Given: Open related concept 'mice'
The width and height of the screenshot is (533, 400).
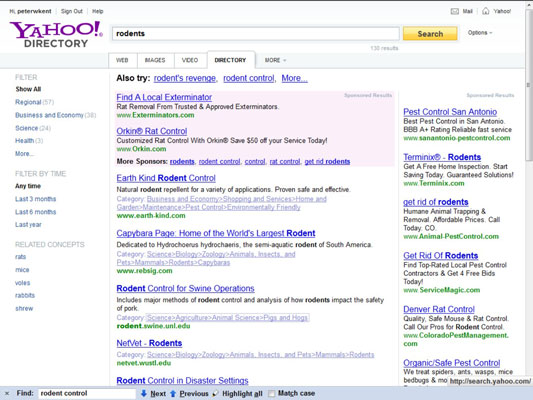Looking at the screenshot, I should pos(22,270).
